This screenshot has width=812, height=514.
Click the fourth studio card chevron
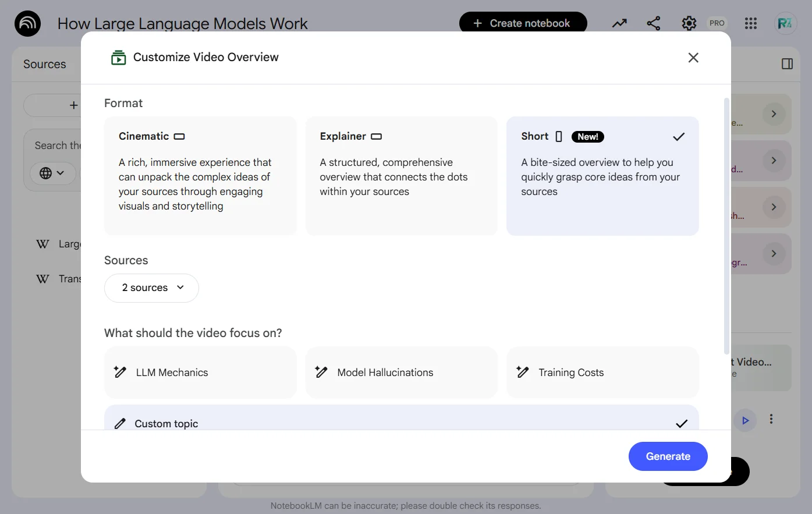[x=774, y=254]
